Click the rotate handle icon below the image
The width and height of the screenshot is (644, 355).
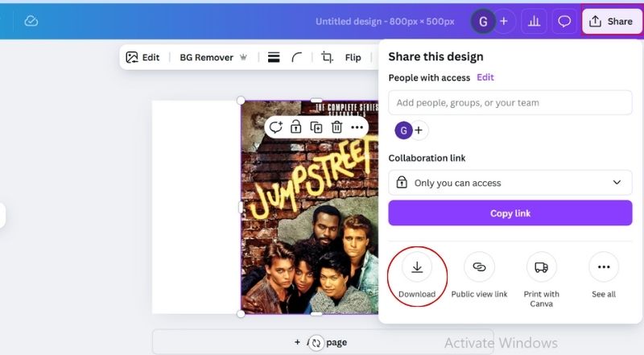[316, 343]
